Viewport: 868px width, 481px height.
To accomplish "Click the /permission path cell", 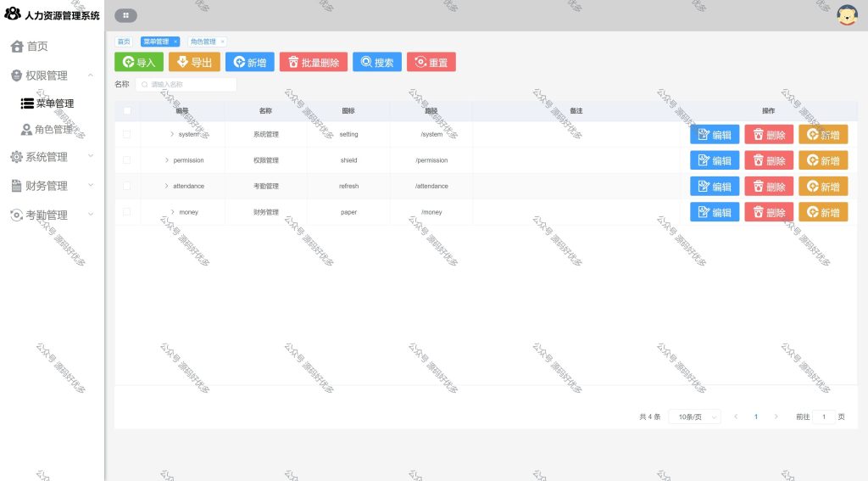I will [x=431, y=160].
